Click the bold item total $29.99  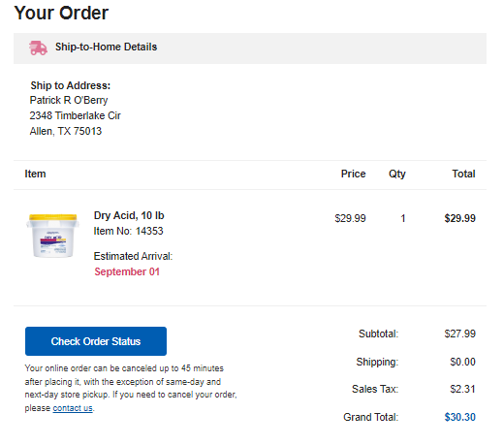click(x=460, y=218)
